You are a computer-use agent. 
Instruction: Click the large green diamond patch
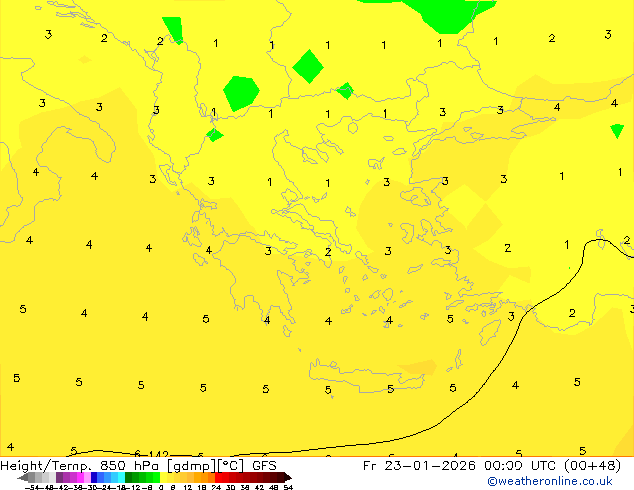tap(308, 67)
